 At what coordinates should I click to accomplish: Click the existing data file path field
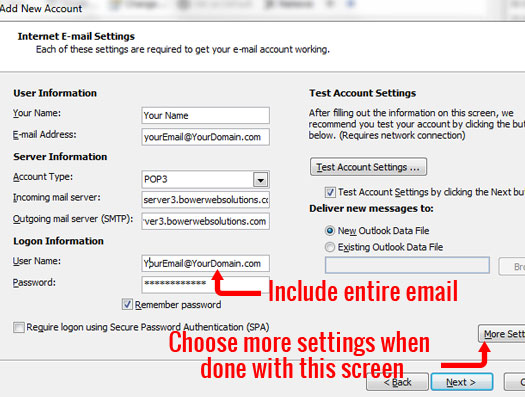(x=407, y=265)
